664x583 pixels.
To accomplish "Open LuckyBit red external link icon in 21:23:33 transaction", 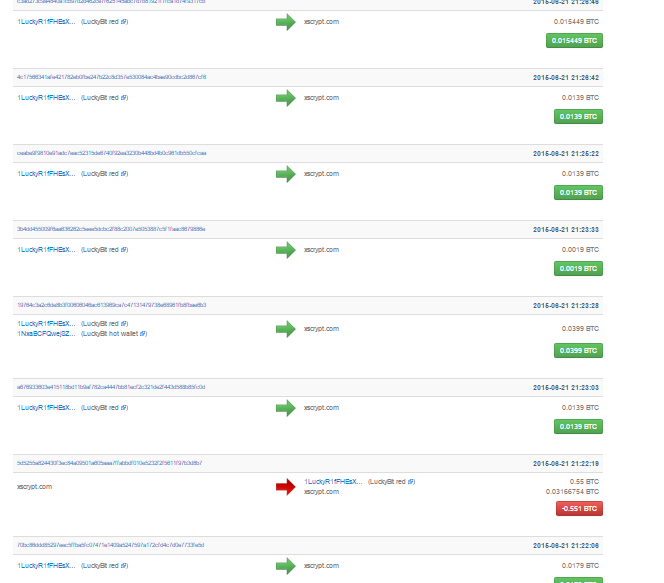I will click(x=124, y=250).
